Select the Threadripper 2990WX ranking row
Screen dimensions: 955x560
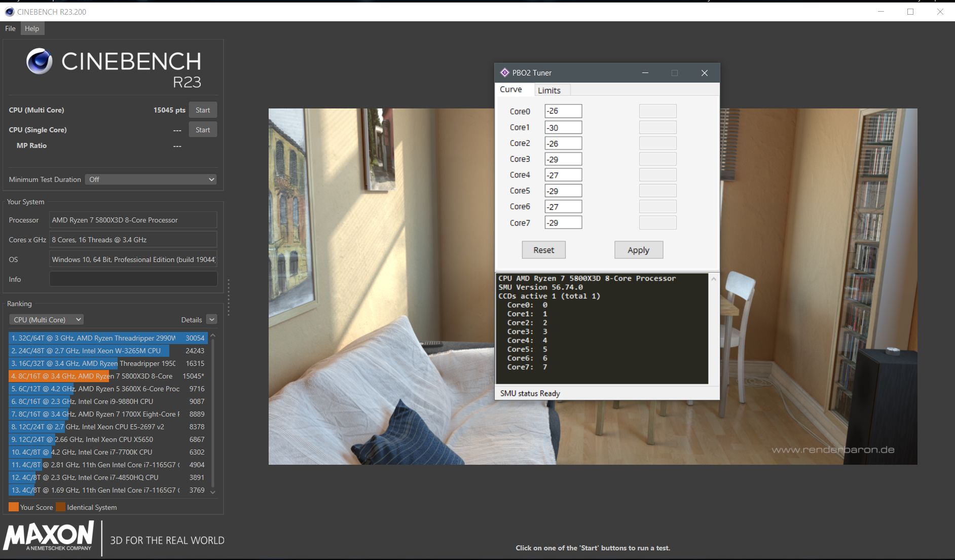(x=108, y=338)
